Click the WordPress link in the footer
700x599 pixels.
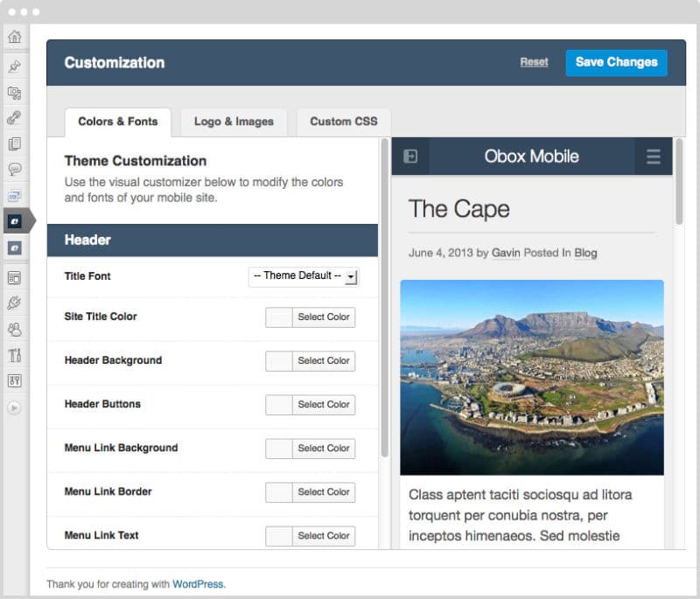tap(198, 584)
